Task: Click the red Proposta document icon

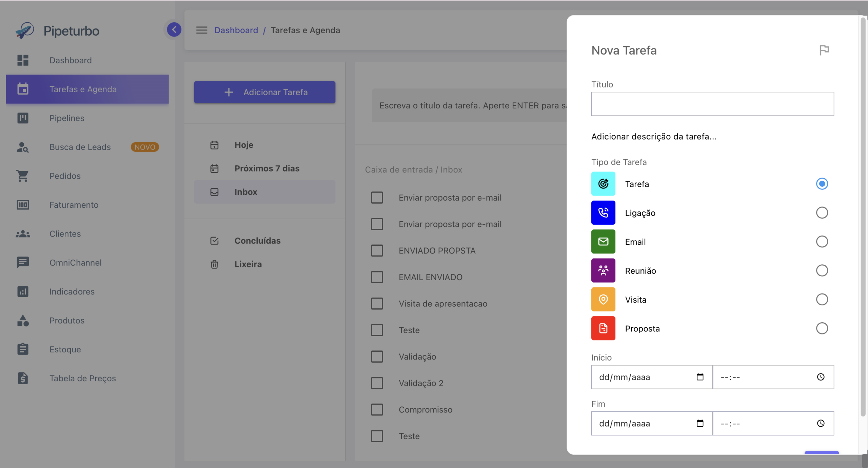Action: point(603,328)
